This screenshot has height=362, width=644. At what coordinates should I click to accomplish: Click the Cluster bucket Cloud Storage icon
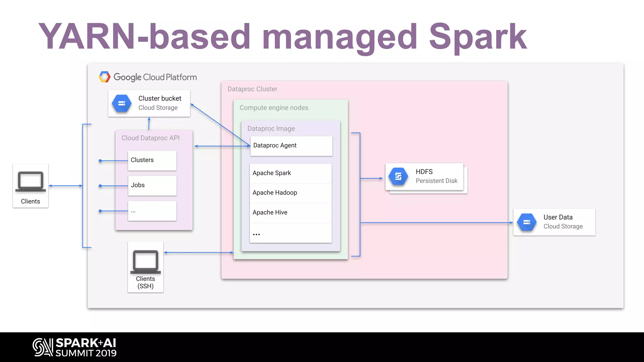(x=122, y=103)
